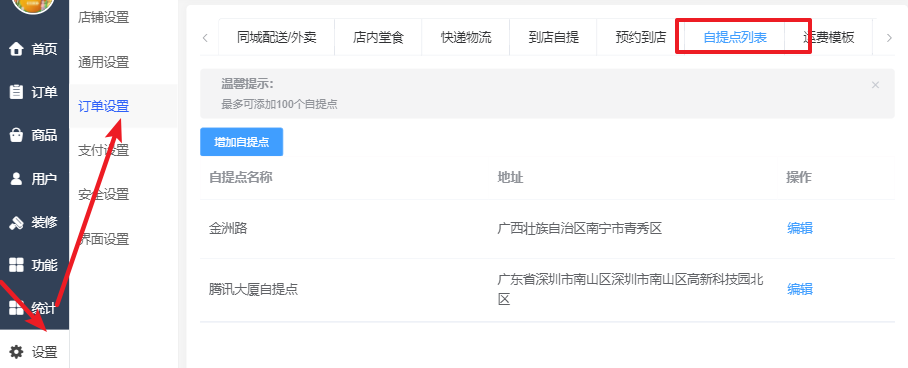Open settings with the gear icon
The height and width of the screenshot is (368, 908).
17,351
